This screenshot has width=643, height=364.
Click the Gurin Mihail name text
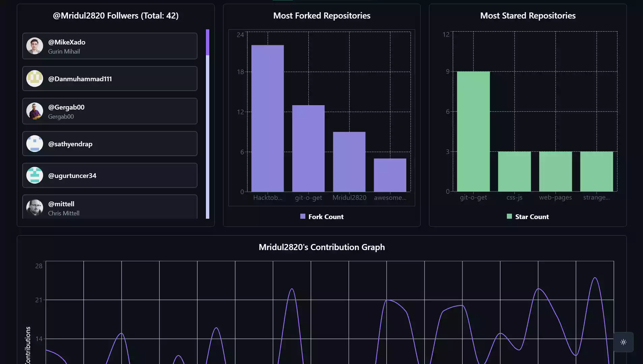[64, 52]
